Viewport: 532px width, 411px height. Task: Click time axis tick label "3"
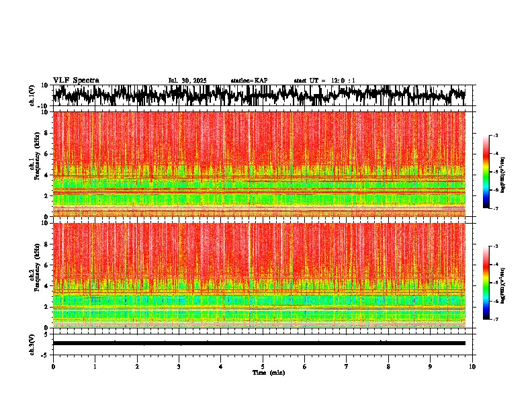(179, 367)
